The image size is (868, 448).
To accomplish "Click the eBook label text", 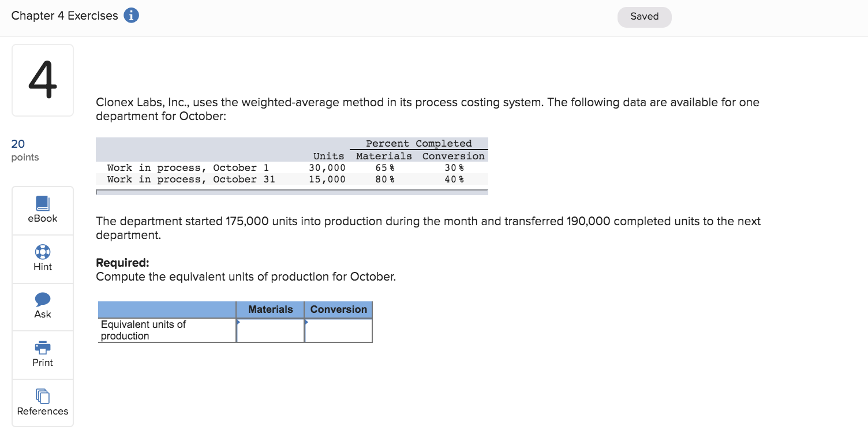I will click(x=43, y=218).
